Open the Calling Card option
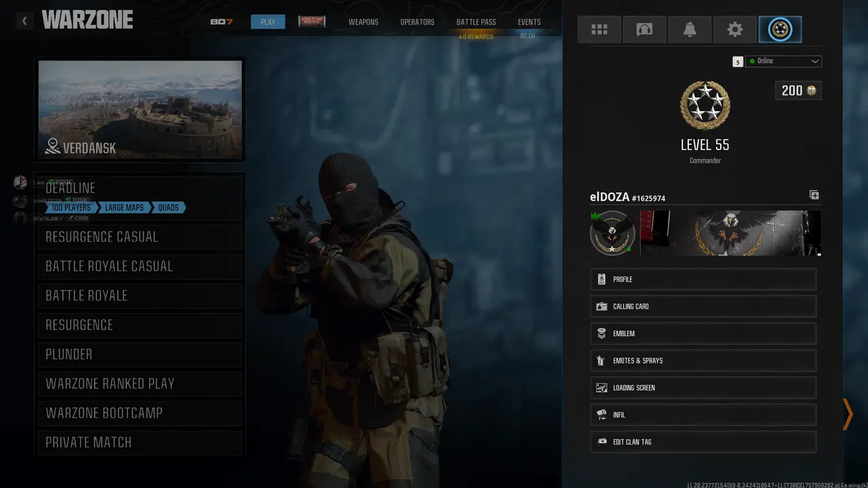The width and height of the screenshot is (868, 488). [703, 306]
